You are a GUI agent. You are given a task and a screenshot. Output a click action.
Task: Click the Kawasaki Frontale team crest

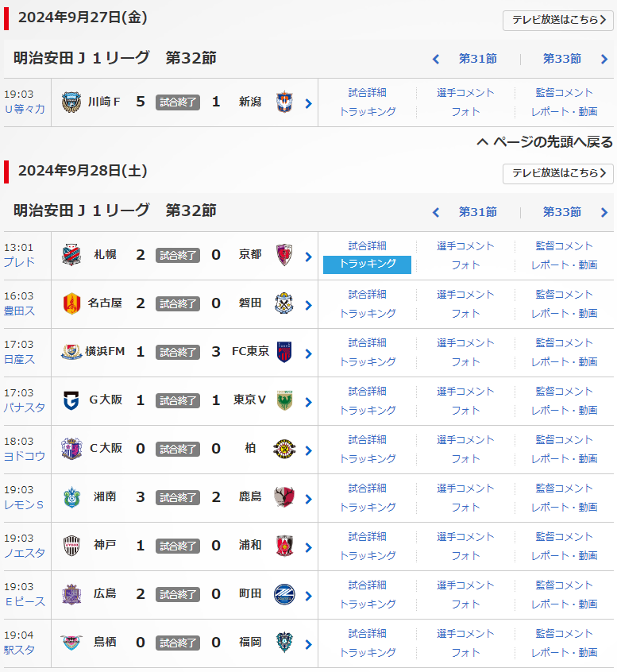coord(71,102)
